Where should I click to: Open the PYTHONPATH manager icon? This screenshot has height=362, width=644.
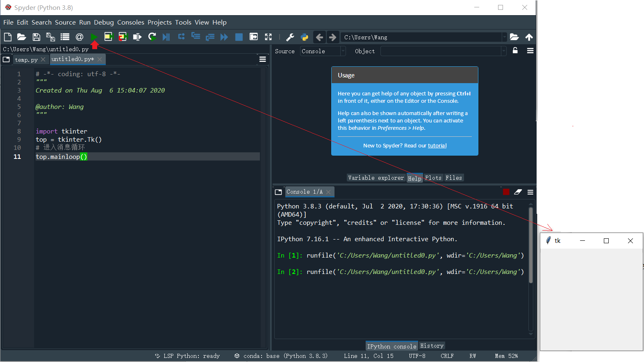(x=305, y=37)
